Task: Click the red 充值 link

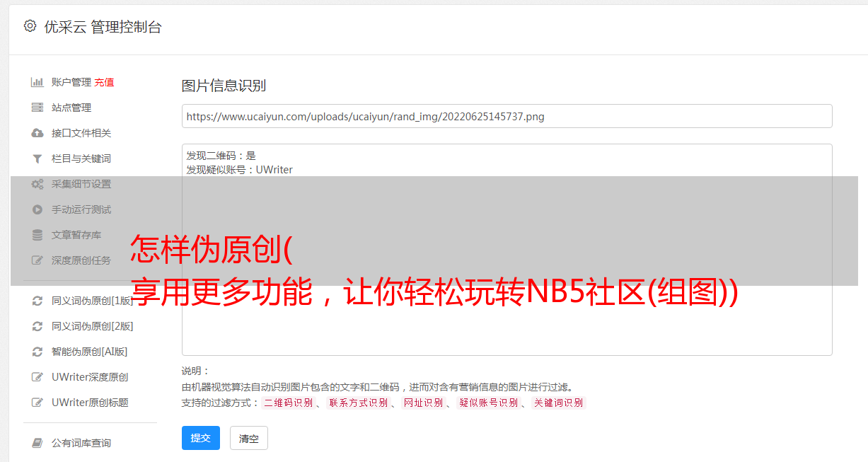Action: (104, 82)
